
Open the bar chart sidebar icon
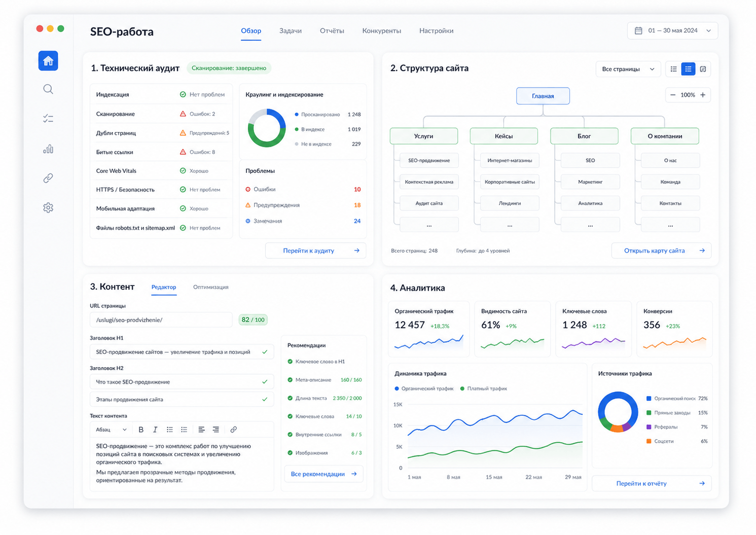tap(48, 149)
